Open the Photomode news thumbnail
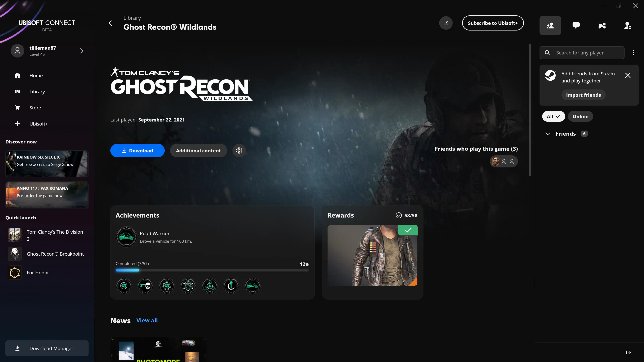 click(158, 349)
